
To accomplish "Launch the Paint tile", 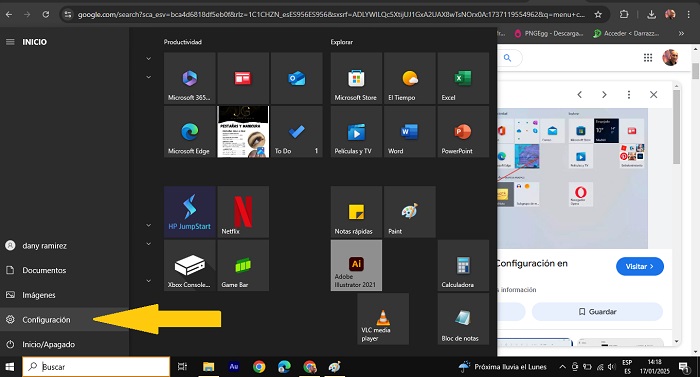I will (410, 212).
